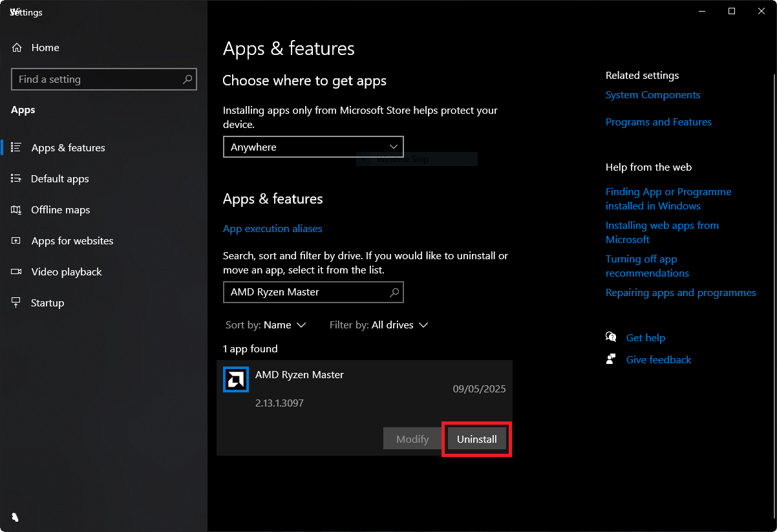Click the search magnifier in Find a setting

pyautogui.click(x=187, y=80)
